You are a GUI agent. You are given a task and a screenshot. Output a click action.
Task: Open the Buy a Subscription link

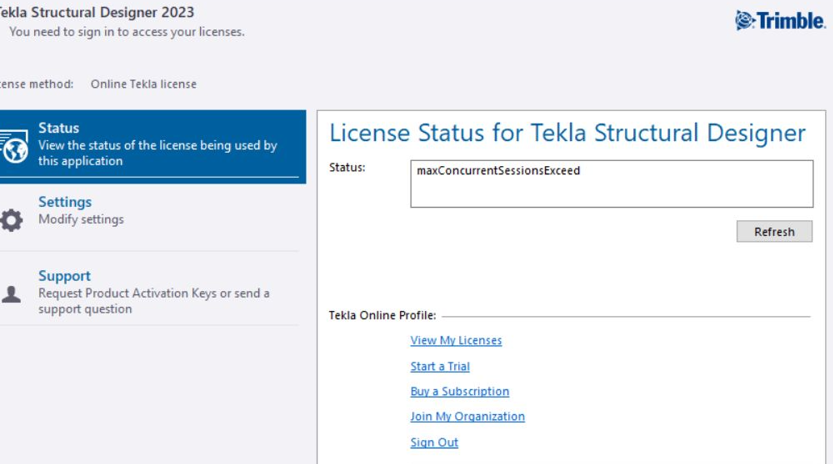tap(460, 391)
